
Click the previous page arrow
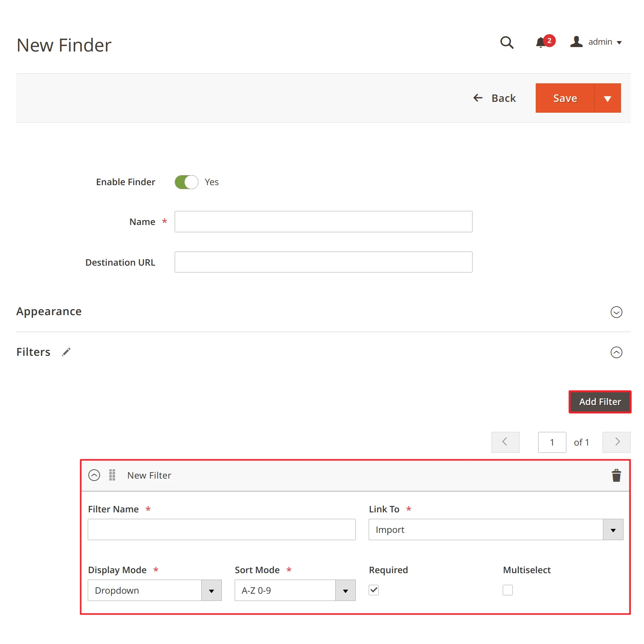click(x=505, y=442)
